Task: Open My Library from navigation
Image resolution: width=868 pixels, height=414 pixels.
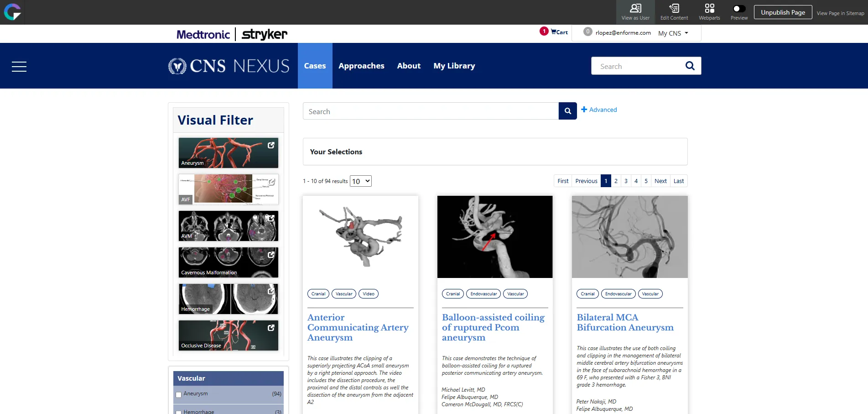Action: [x=454, y=66]
